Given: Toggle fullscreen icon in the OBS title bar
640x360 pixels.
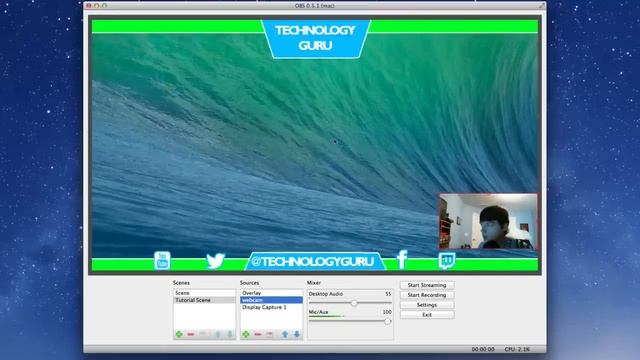Looking at the screenshot, I should pyautogui.click(x=542, y=6).
